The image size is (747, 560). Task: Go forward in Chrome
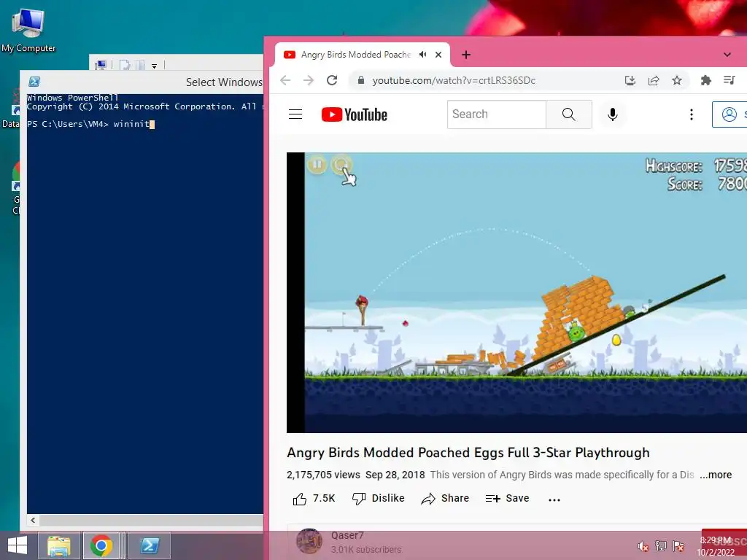(x=309, y=80)
